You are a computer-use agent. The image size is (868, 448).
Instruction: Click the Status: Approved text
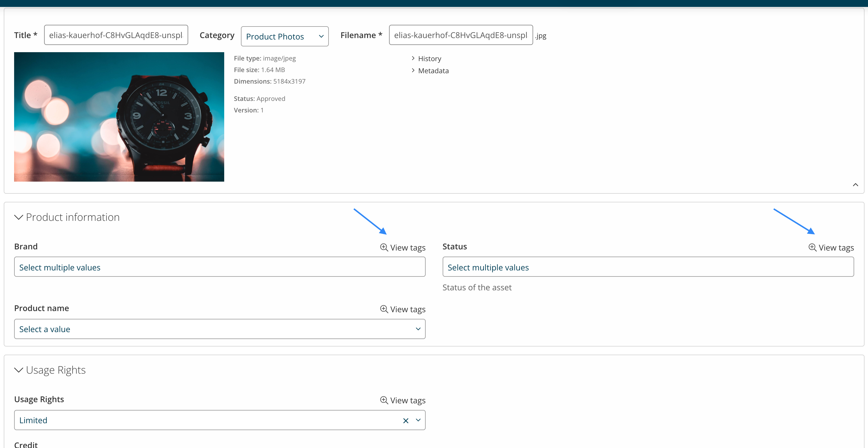259,99
